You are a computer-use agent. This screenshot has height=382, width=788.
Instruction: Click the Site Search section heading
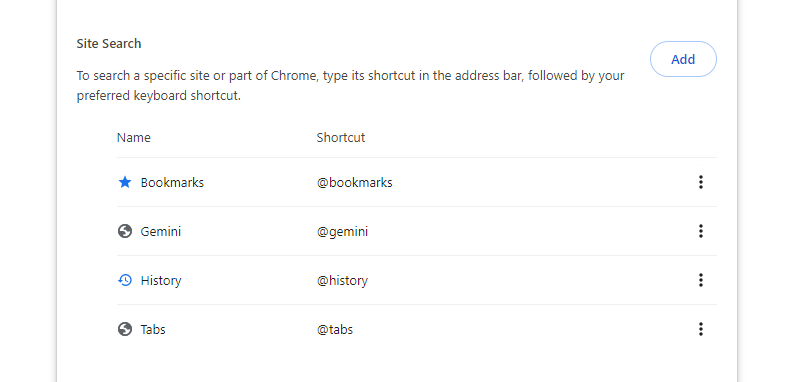click(x=109, y=44)
